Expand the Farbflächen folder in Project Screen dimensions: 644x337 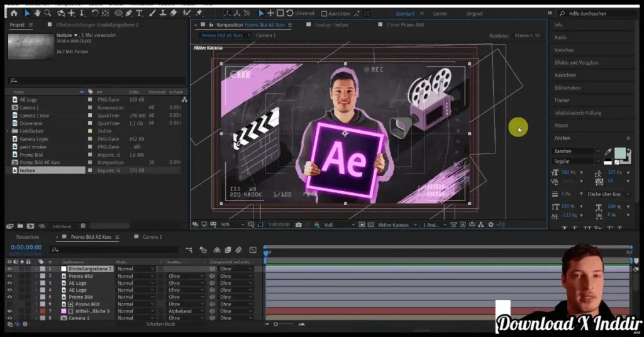tap(7, 131)
